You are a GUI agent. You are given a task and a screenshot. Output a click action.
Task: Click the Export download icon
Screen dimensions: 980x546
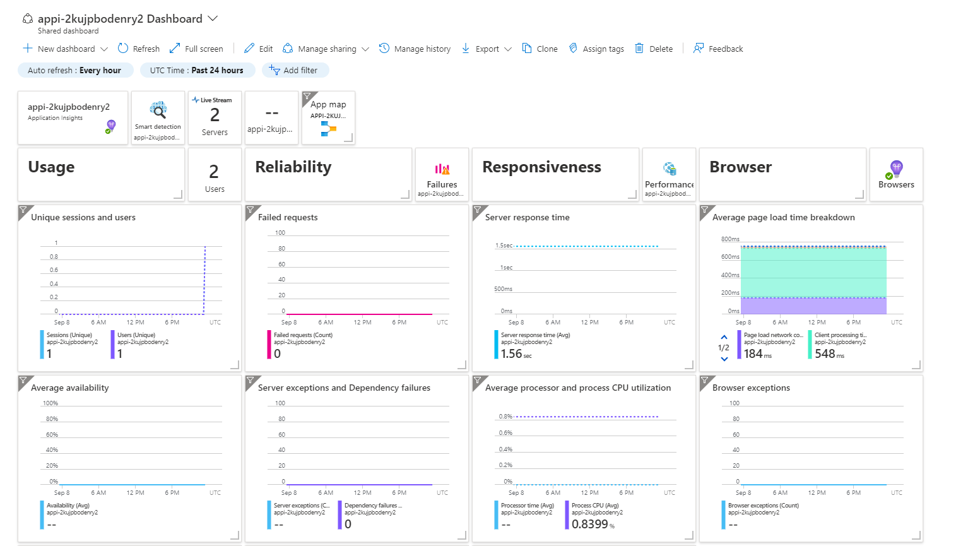tap(466, 49)
